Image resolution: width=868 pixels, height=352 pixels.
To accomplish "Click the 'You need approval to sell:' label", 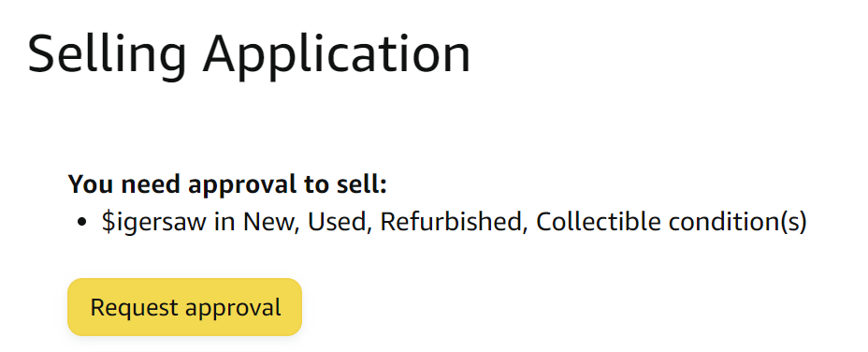I will [x=227, y=184].
